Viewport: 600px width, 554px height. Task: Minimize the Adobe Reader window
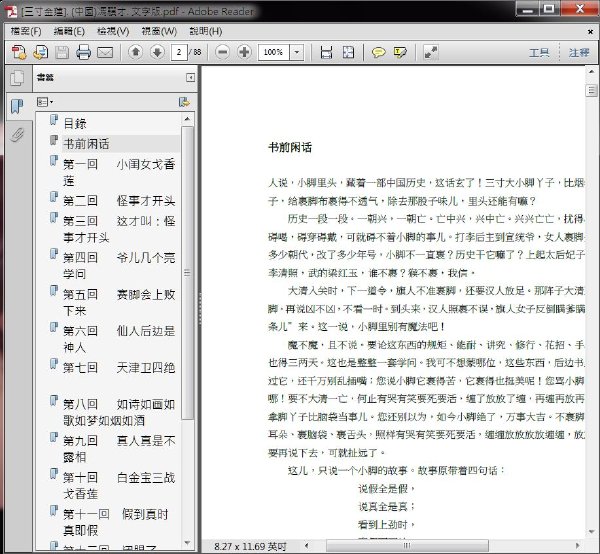point(528,9)
